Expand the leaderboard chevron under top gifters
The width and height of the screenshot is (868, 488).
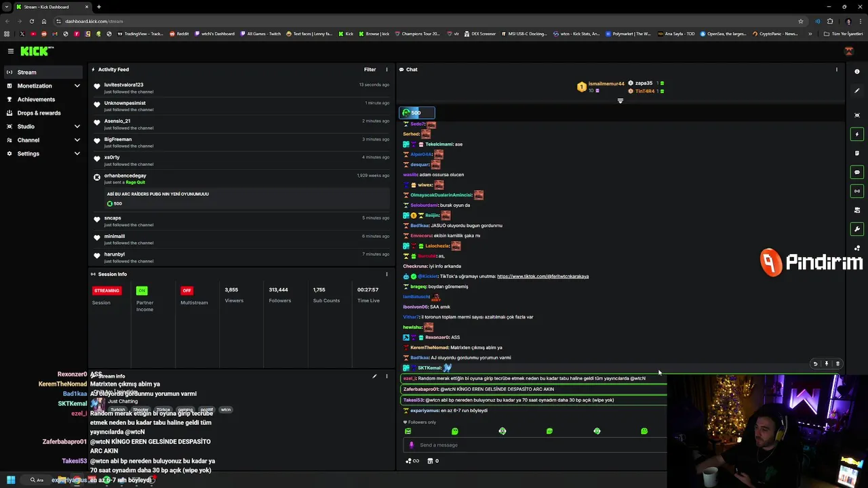pos(620,101)
